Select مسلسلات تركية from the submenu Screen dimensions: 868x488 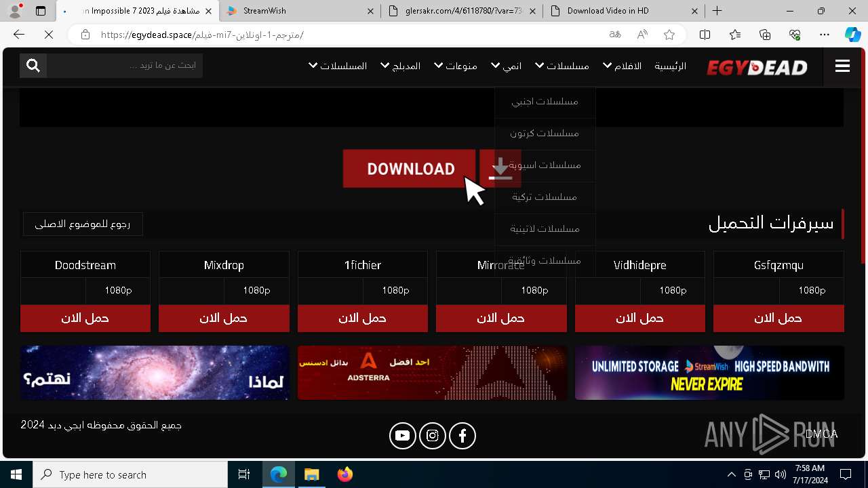[545, 197]
